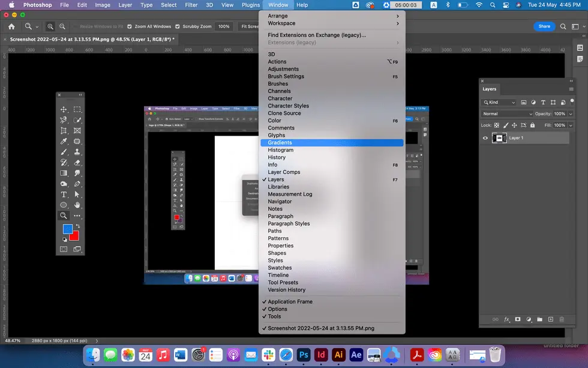The height and width of the screenshot is (368, 588).
Task: Click the blue Share button
Action: coord(544,26)
